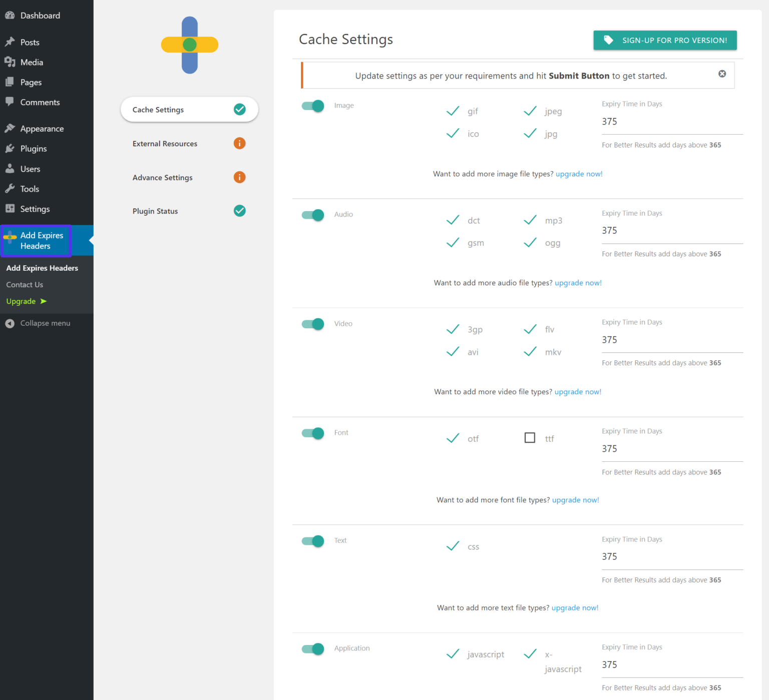Turn off the Video toggle switch

pyautogui.click(x=313, y=324)
